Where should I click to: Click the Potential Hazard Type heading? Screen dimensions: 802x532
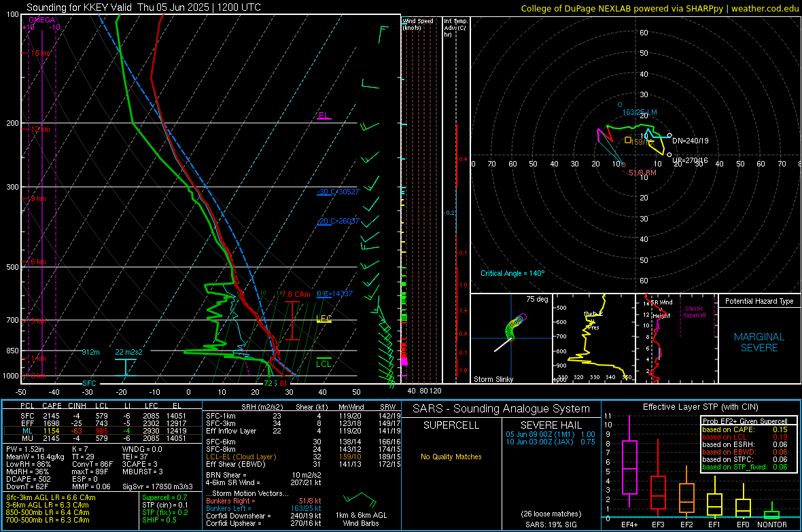760,301
